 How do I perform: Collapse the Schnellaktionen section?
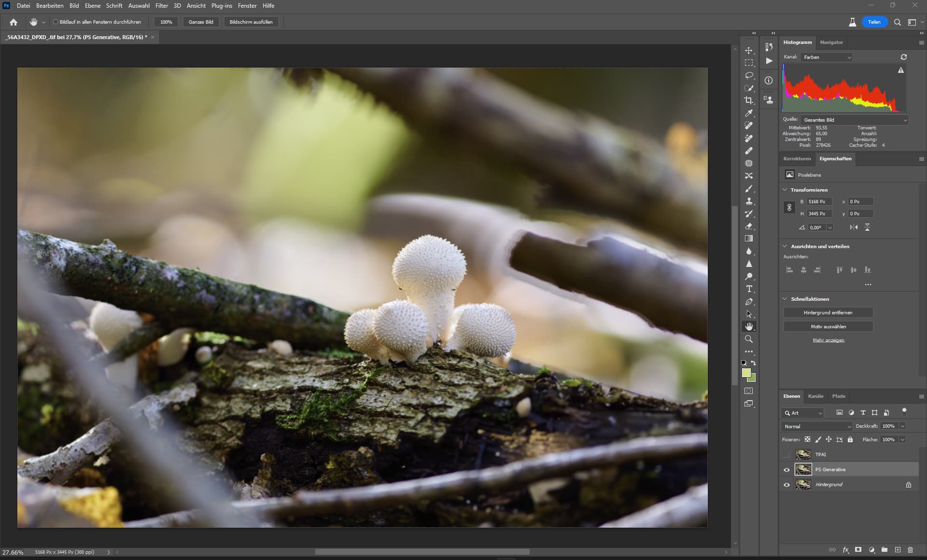(x=785, y=299)
